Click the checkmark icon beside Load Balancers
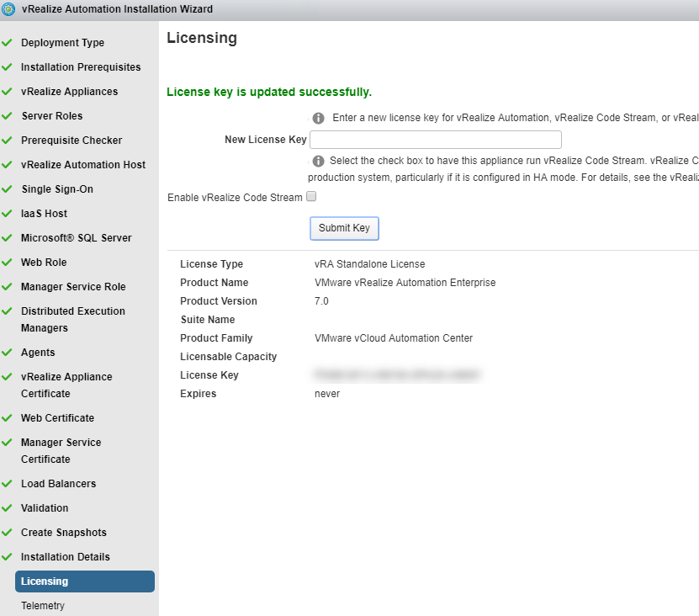 tap(8, 484)
